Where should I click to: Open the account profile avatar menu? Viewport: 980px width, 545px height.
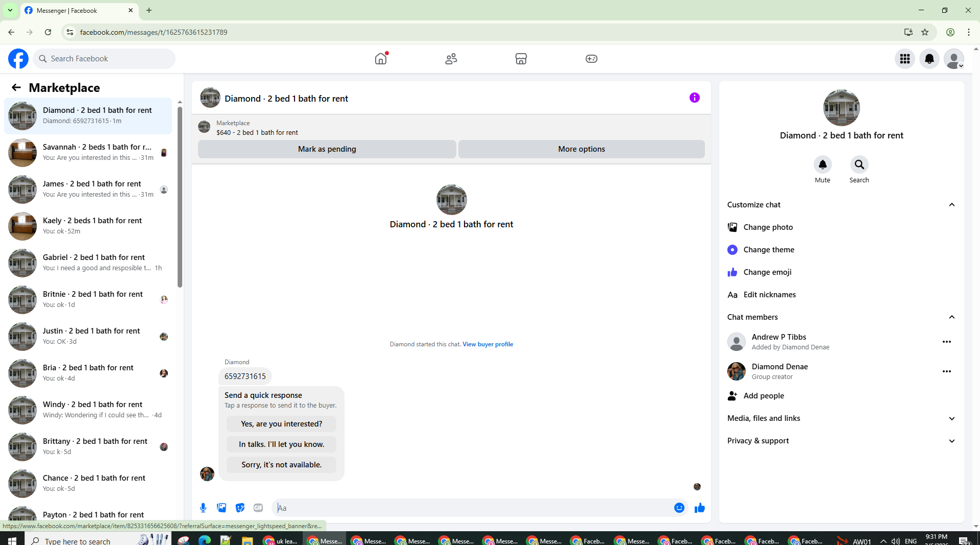954,59
